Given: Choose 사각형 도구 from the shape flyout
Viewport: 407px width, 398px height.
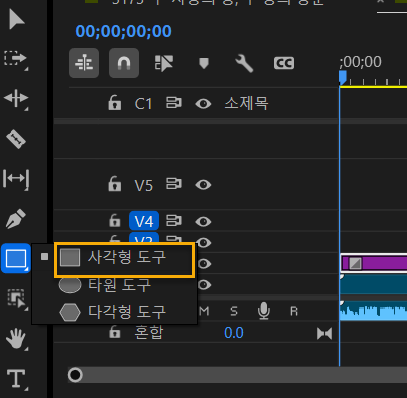Looking at the screenshot, I should 124,260.
